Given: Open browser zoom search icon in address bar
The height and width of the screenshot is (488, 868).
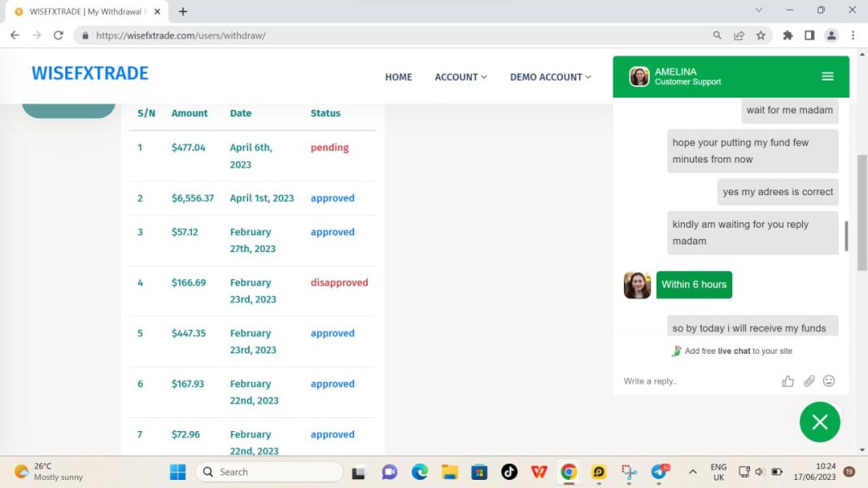Looking at the screenshot, I should [x=717, y=36].
